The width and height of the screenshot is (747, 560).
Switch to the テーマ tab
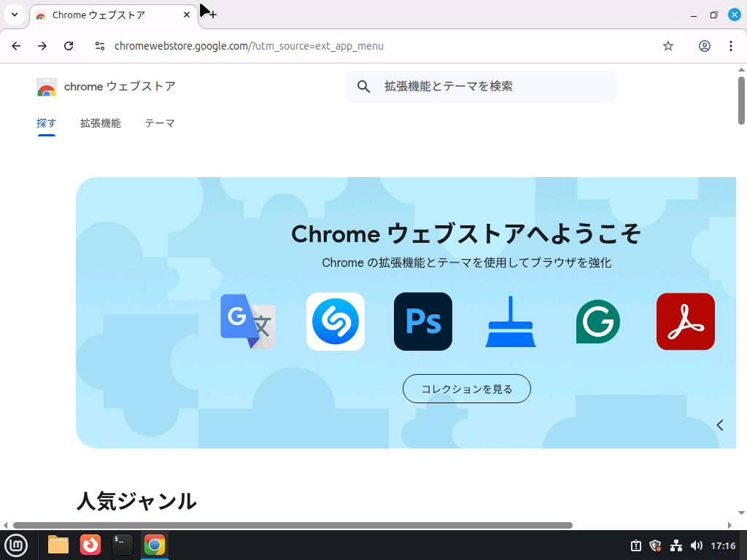click(x=160, y=123)
